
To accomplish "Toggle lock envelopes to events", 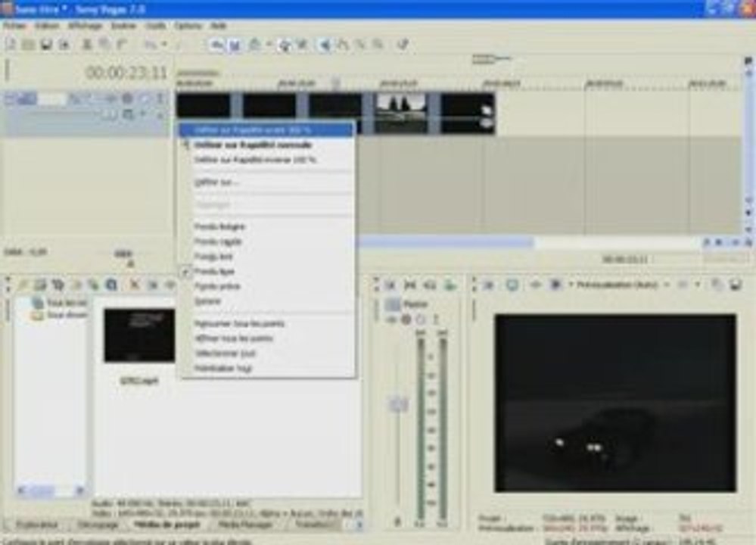I will (285, 45).
